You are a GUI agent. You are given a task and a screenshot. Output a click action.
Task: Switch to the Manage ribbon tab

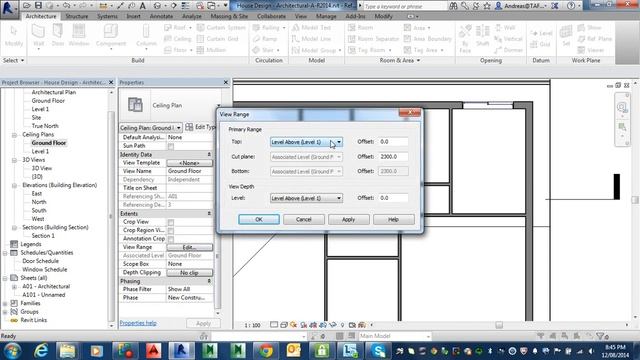326,16
